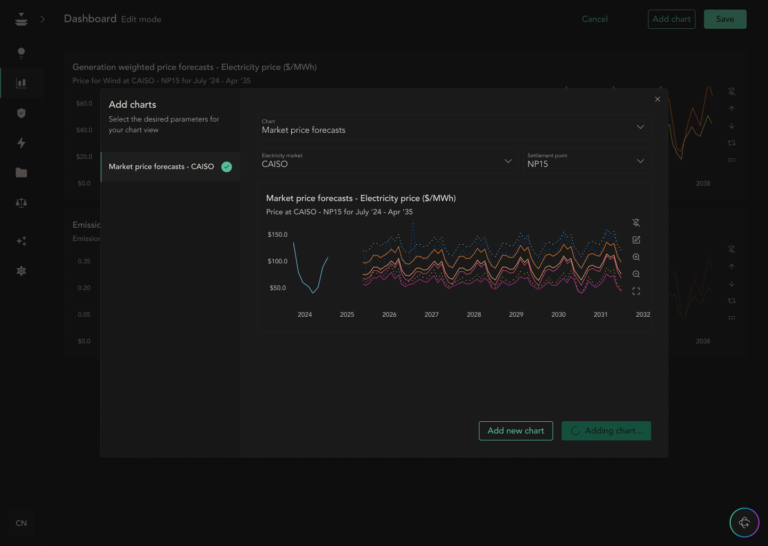Open the settings gear sidebar icon

point(21,271)
